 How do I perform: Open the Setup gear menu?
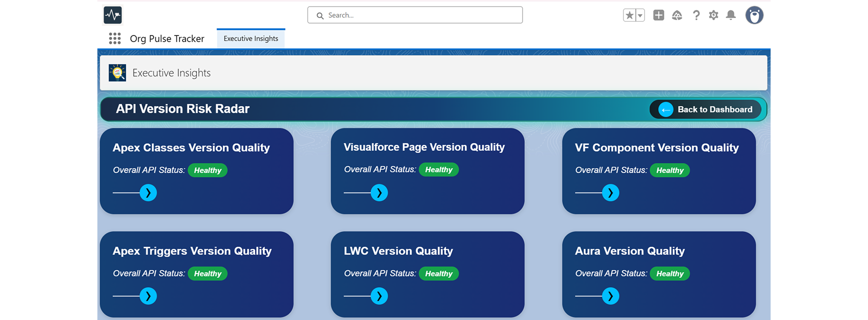pos(713,15)
